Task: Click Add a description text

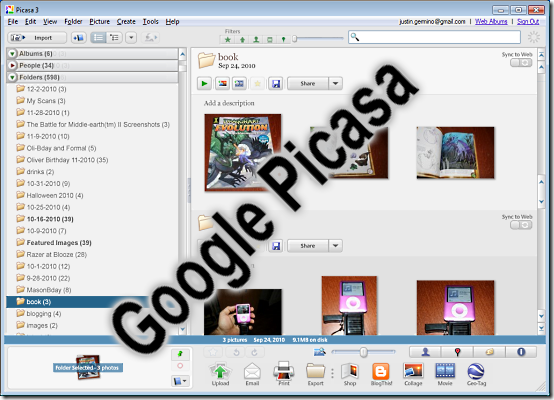Action: 229,103
